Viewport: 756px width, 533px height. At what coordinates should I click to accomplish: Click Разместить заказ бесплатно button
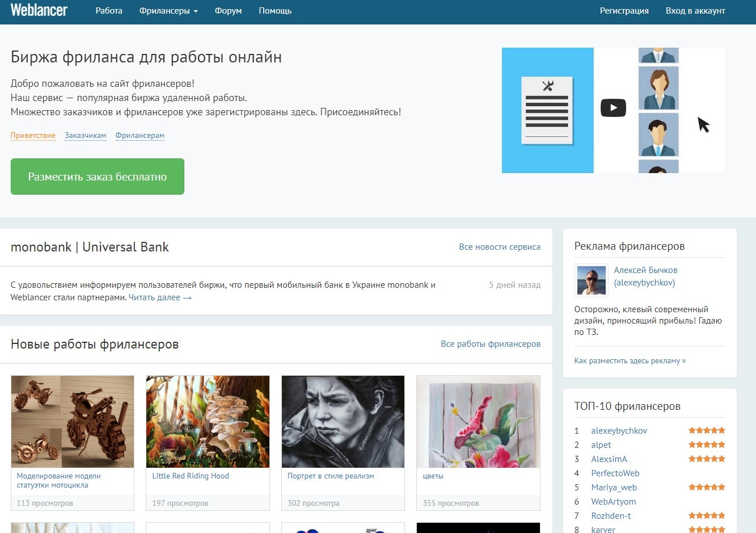tap(98, 177)
